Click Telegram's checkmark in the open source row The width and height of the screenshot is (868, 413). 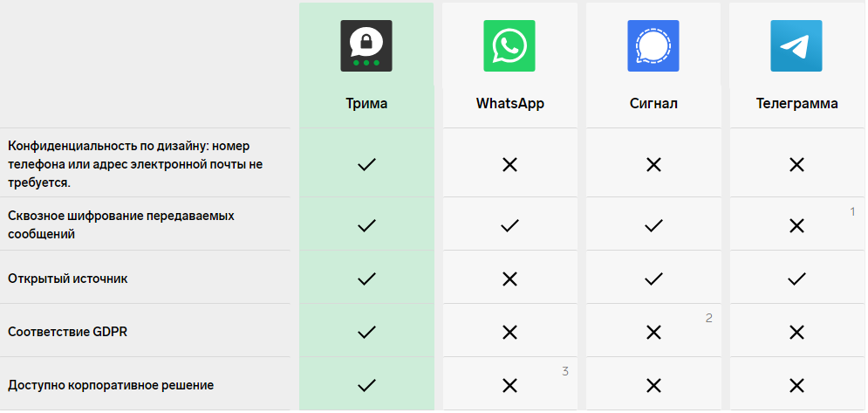pos(796,279)
